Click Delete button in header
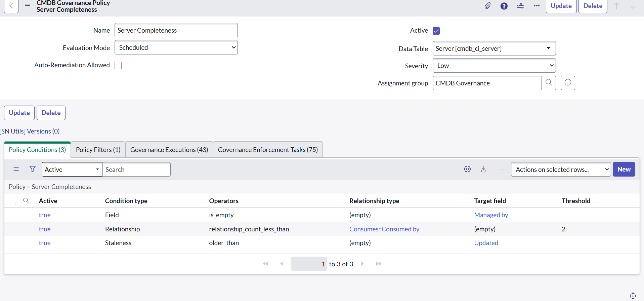644x301 pixels. pos(593,6)
